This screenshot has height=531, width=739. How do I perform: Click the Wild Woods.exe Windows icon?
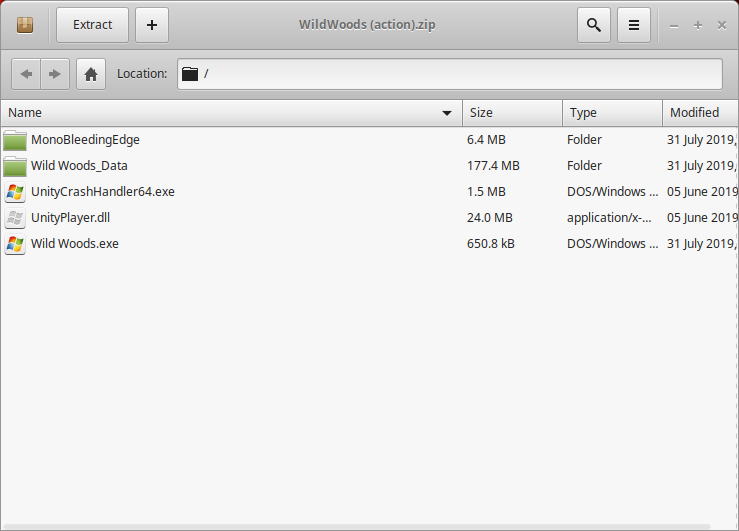pyautogui.click(x=15, y=244)
